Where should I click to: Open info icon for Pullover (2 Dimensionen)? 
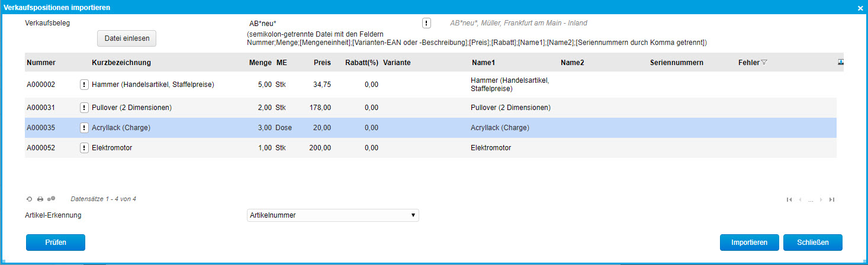click(x=85, y=108)
